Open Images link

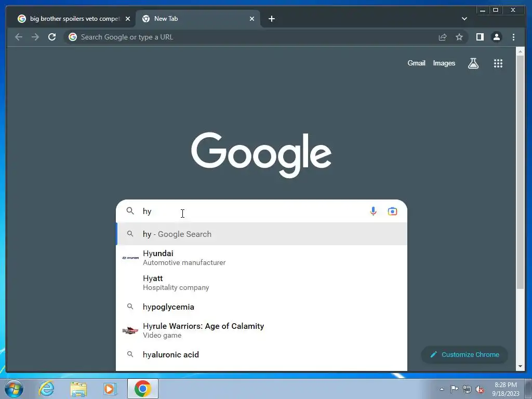(x=444, y=63)
